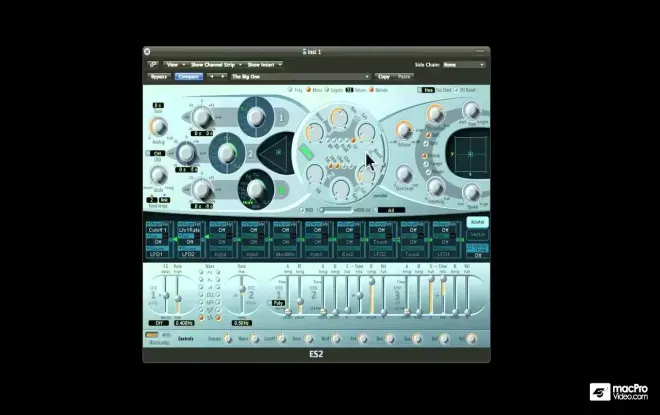Screen dimensions: 660x415
Task: Select Soft distortion type
Action: (x=428, y=135)
